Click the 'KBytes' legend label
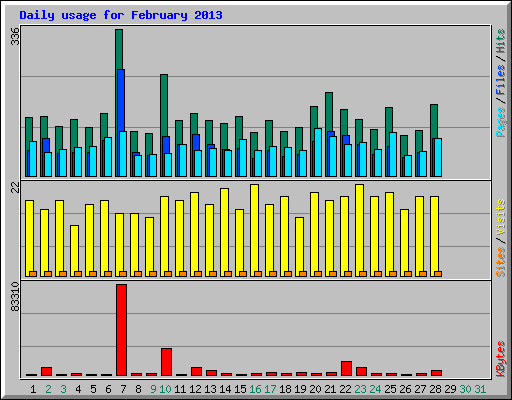The image size is (512, 400). [501, 359]
